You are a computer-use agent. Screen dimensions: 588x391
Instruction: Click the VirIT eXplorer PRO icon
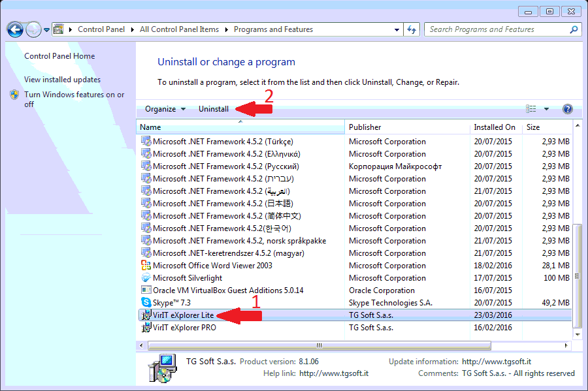tap(146, 327)
